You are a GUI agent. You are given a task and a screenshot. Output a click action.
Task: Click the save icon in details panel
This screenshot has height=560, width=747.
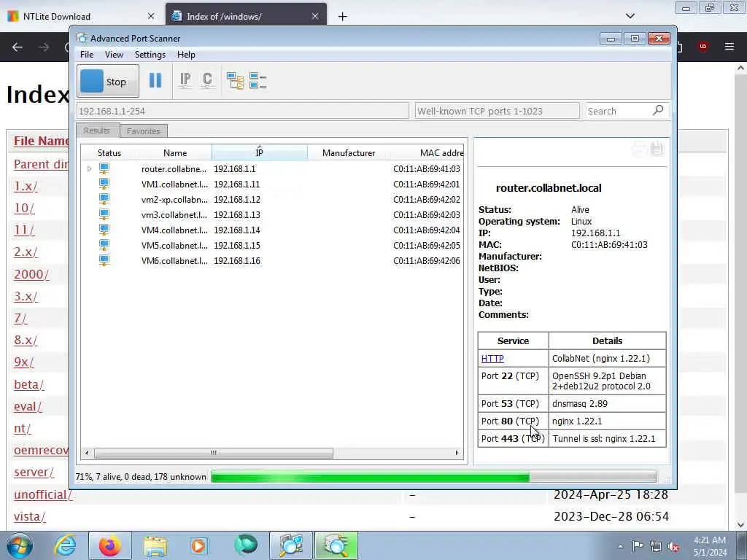[x=657, y=149]
